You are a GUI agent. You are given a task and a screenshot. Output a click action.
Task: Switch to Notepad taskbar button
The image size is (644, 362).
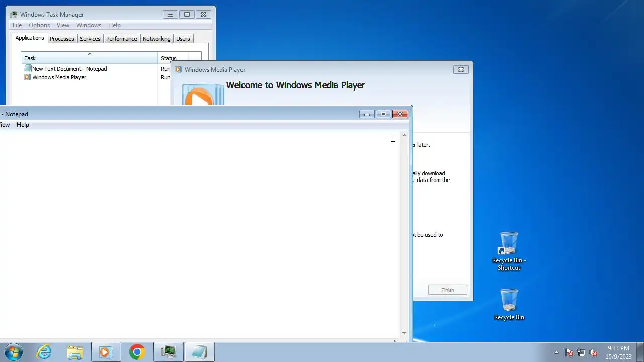point(199,352)
